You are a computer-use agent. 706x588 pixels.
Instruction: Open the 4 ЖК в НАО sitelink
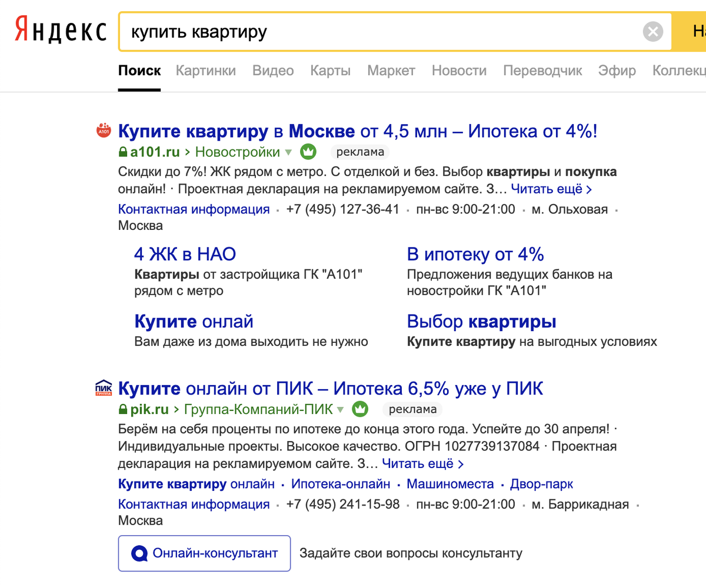point(185,255)
